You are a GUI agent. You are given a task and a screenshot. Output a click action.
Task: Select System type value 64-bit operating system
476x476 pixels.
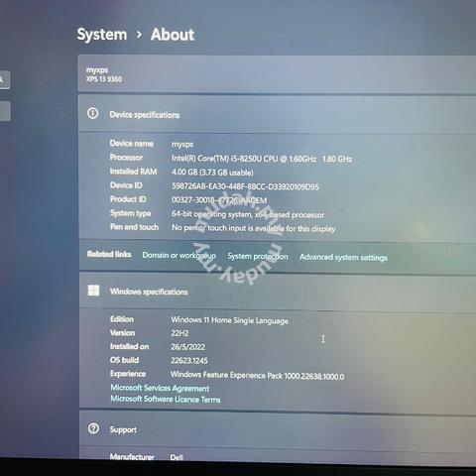click(248, 214)
